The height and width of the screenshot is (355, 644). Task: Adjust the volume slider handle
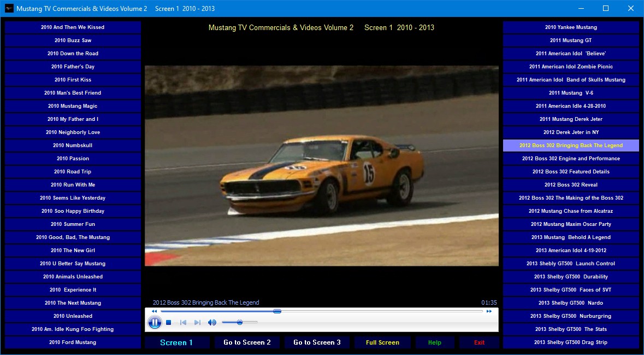tap(239, 323)
